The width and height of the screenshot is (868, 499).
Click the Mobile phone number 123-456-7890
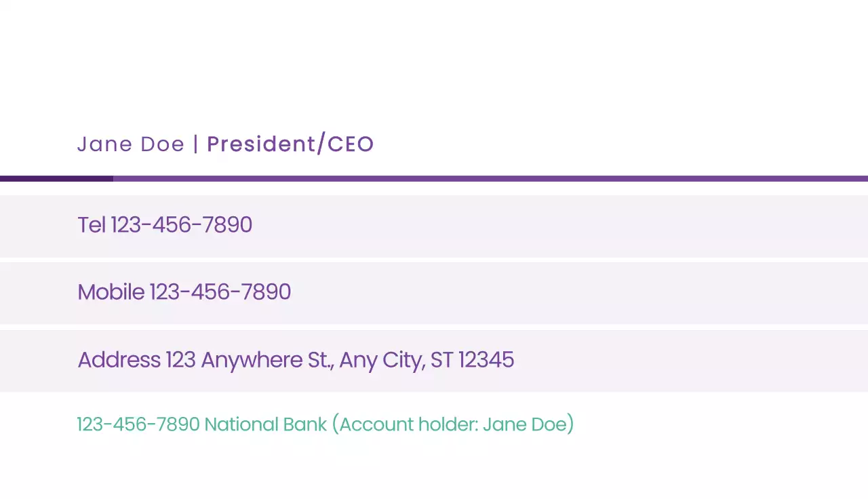pyautogui.click(x=220, y=292)
